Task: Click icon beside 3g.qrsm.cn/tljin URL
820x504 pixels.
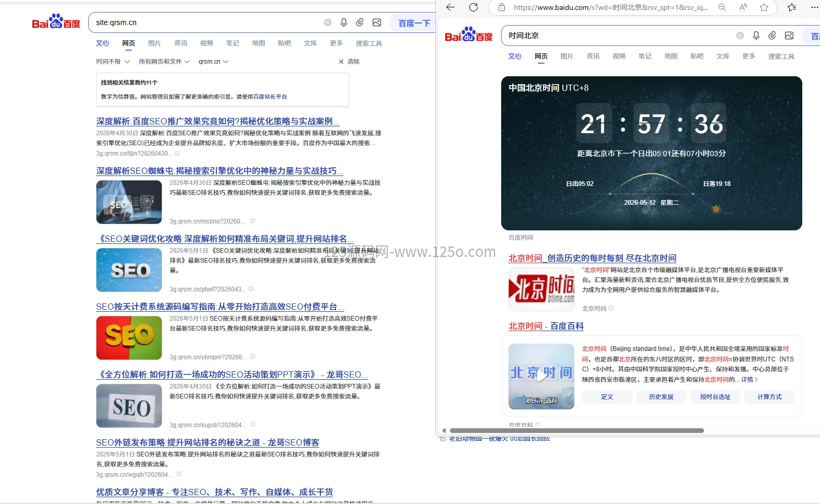Action: 178,154
